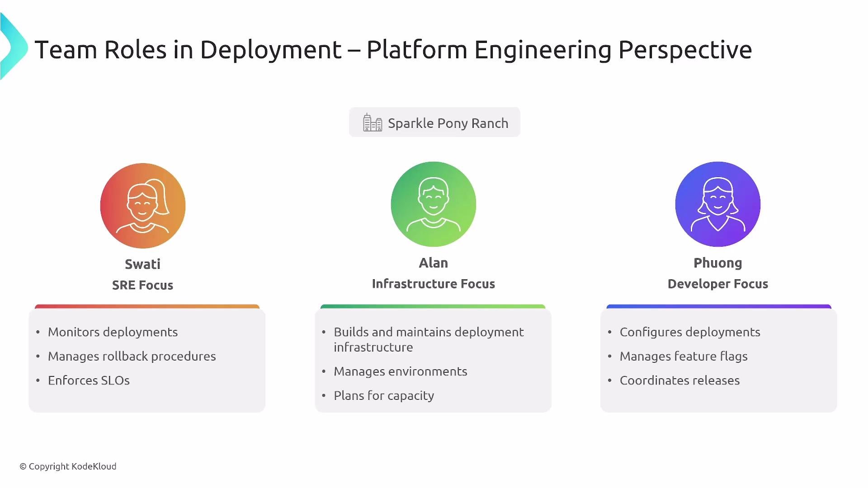Click the SRE Focus heading
This screenshot has height=488, width=868.
pyautogui.click(x=143, y=285)
